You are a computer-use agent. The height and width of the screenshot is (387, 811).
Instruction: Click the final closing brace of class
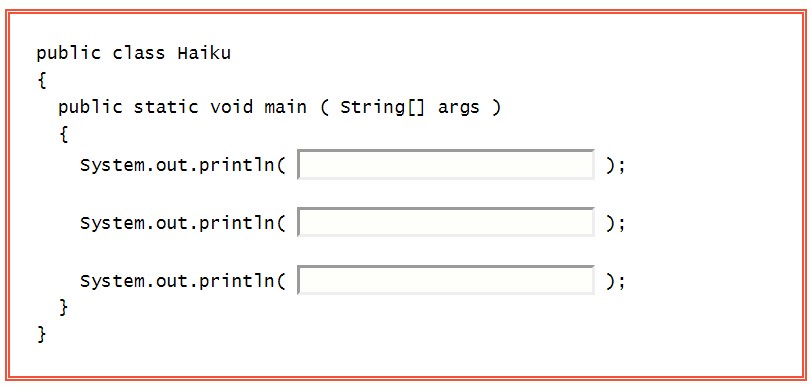tap(42, 334)
